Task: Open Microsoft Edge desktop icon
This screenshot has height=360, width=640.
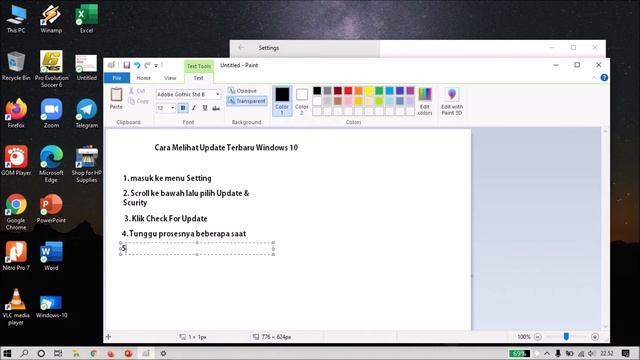Action: (x=51, y=164)
